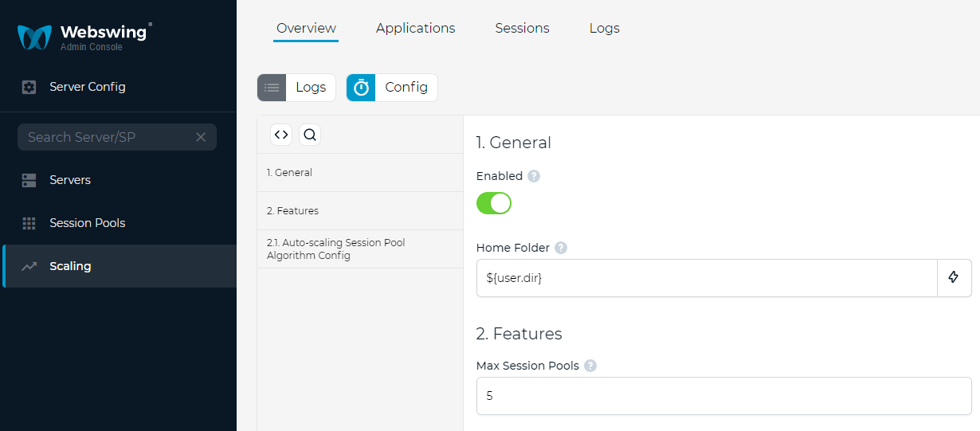Jump to 1. General section in outline

click(x=360, y=173)
